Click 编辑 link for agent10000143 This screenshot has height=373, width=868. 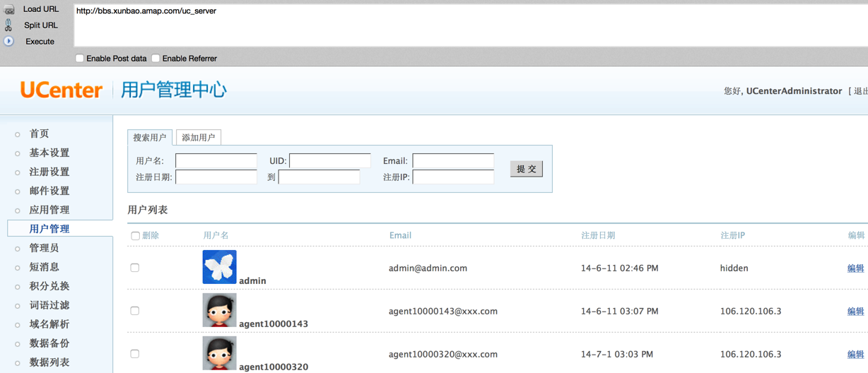coord(855,312)
